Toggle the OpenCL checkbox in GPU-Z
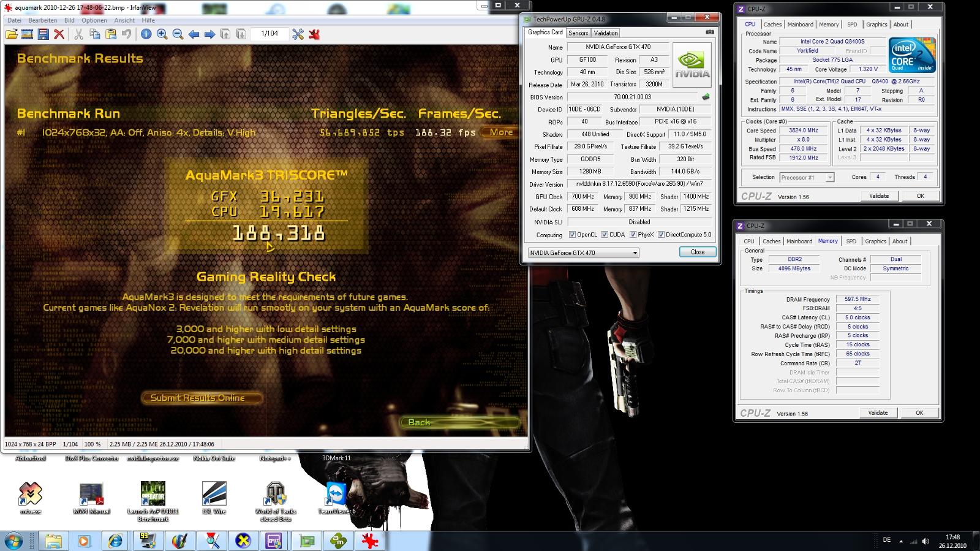 (x=572, y=235)
